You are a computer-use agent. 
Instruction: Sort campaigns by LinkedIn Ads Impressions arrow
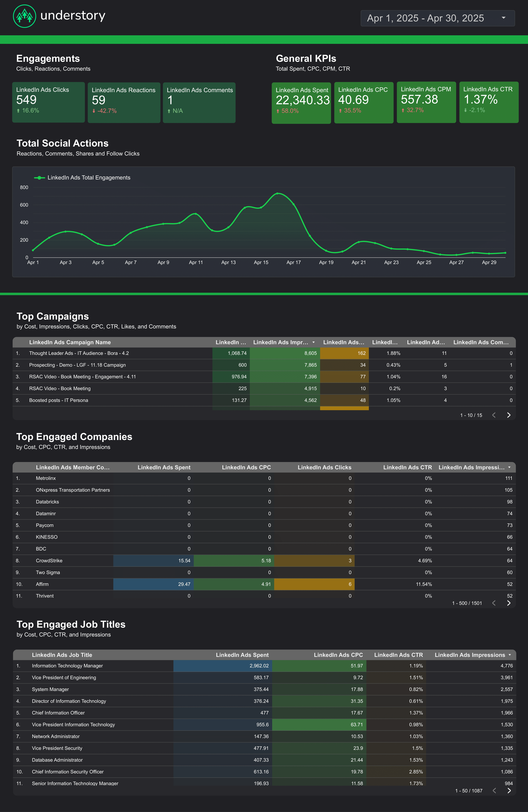point(313,342)
